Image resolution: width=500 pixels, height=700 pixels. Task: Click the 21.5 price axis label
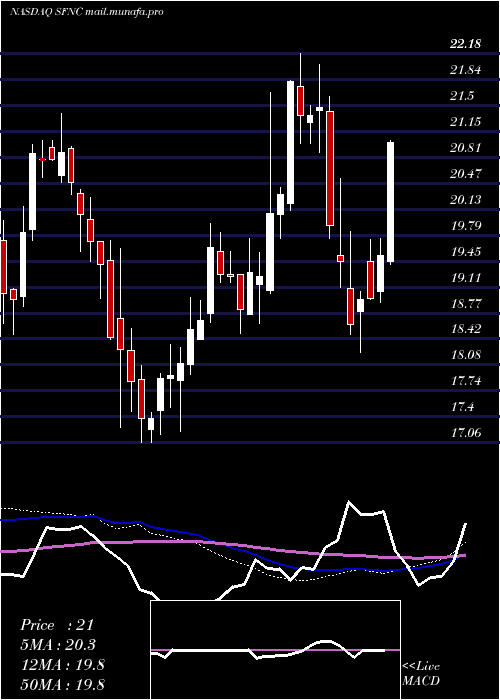(x=462, y=96)
